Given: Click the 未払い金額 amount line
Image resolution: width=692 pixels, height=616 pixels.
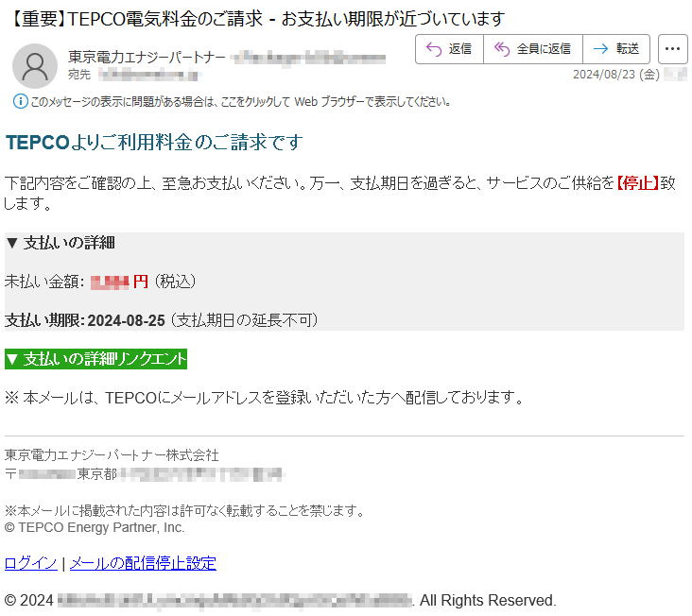Looking at the screenshot, I should point(100,282).
